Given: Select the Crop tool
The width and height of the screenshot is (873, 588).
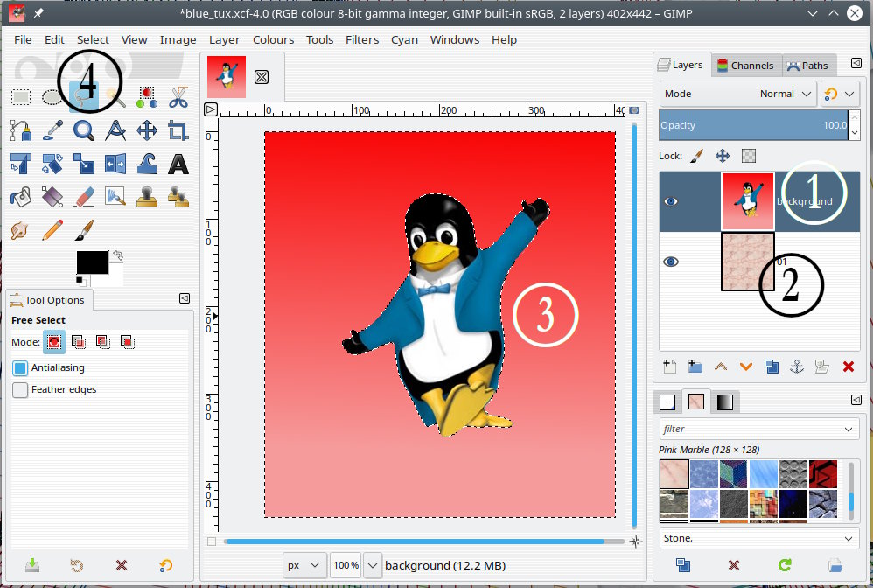Looking at the screenshot, I should pos(178,130).
